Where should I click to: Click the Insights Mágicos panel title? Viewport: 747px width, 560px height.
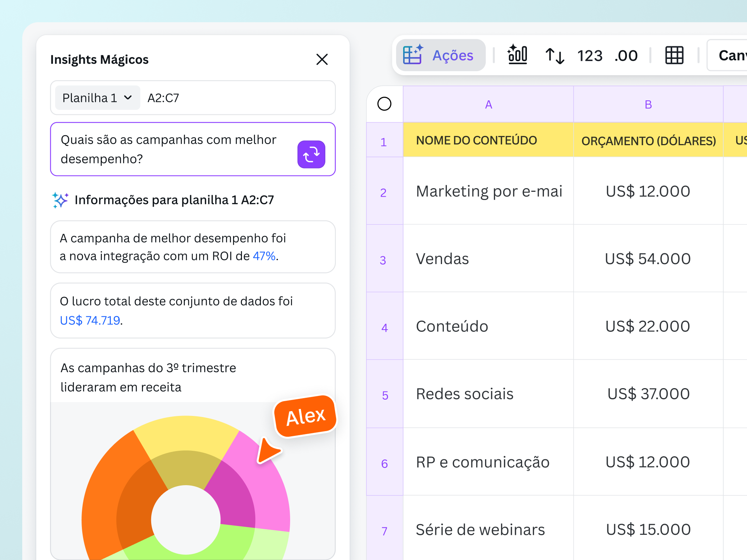coord(99,60)
